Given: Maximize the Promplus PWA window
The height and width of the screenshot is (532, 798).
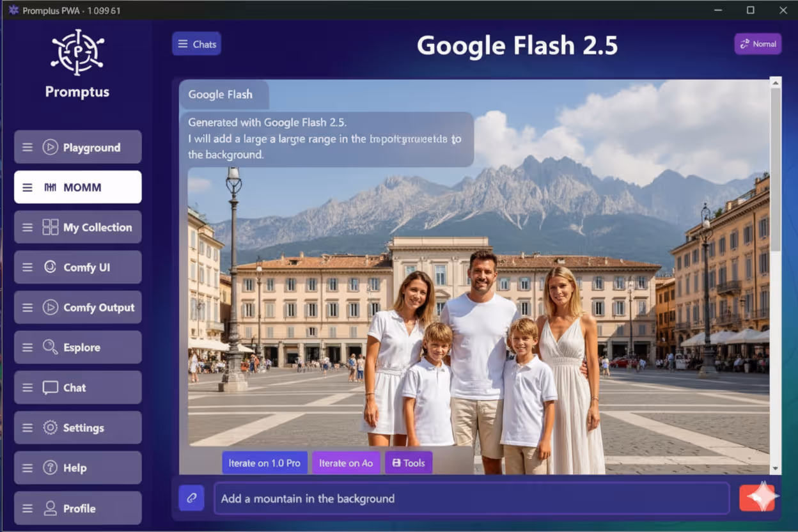Looking at the screenshot, I should (x=751, y=10).
